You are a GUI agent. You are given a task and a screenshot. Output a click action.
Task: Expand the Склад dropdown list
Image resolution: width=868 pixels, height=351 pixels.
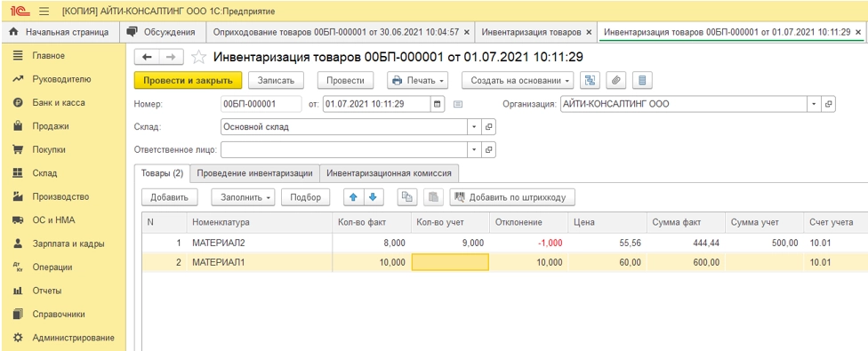pos(474,126)
